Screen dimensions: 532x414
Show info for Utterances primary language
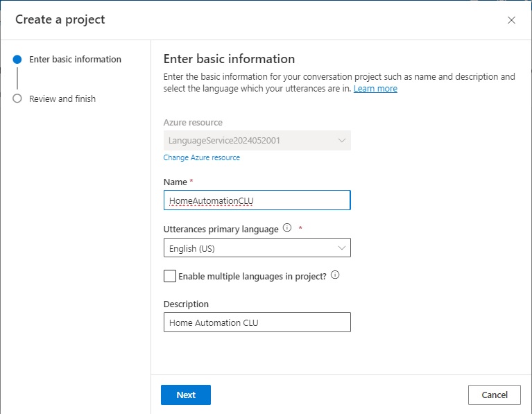click(x=287, y=228)
